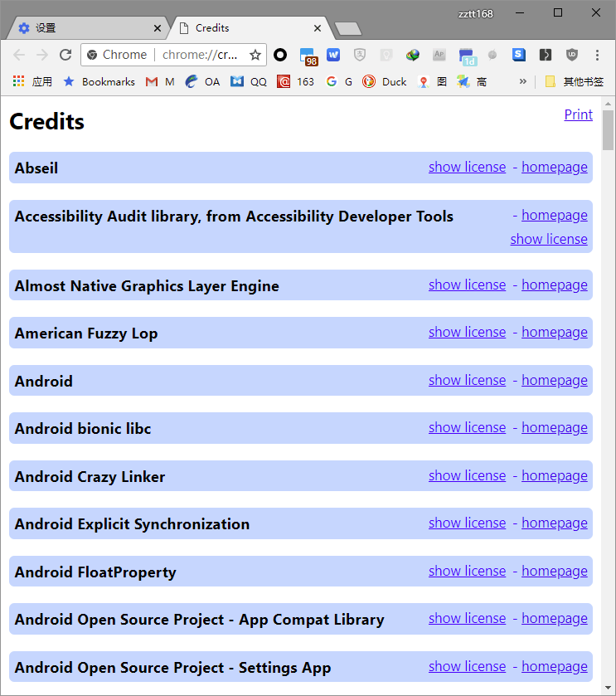Open the Apps (应用) shortcut in the bookmarks bar

[x=32, y=81]
